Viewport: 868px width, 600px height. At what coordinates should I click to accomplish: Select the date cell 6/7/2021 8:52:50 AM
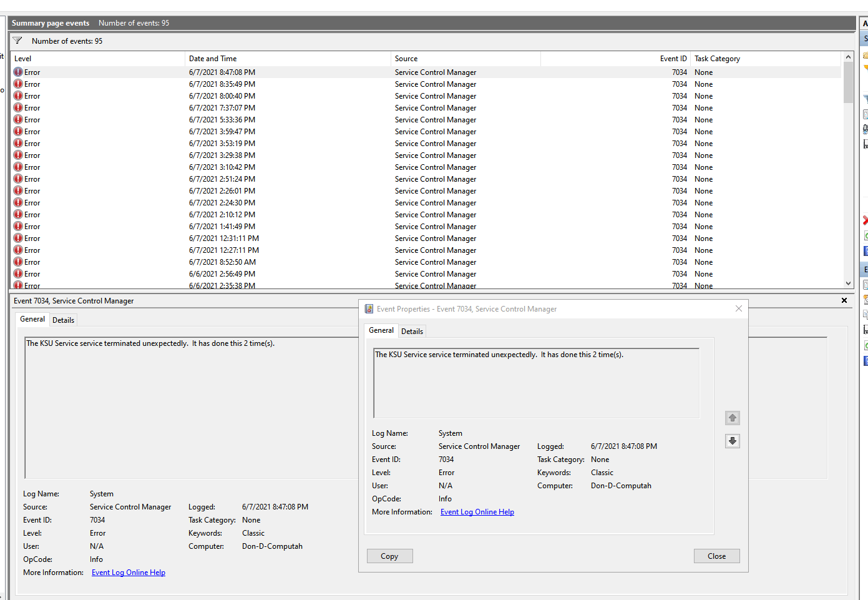pos(222,262)
